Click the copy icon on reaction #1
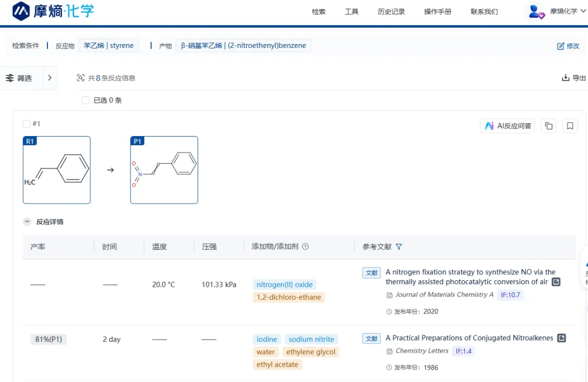 pyautogui.click(x=549, y=126)
